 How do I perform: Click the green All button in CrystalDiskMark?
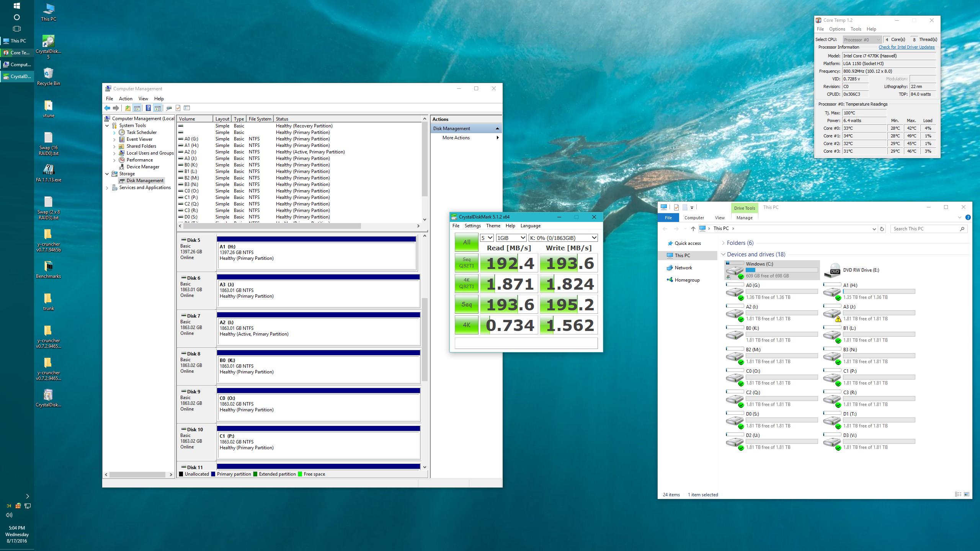coord(466,242)
